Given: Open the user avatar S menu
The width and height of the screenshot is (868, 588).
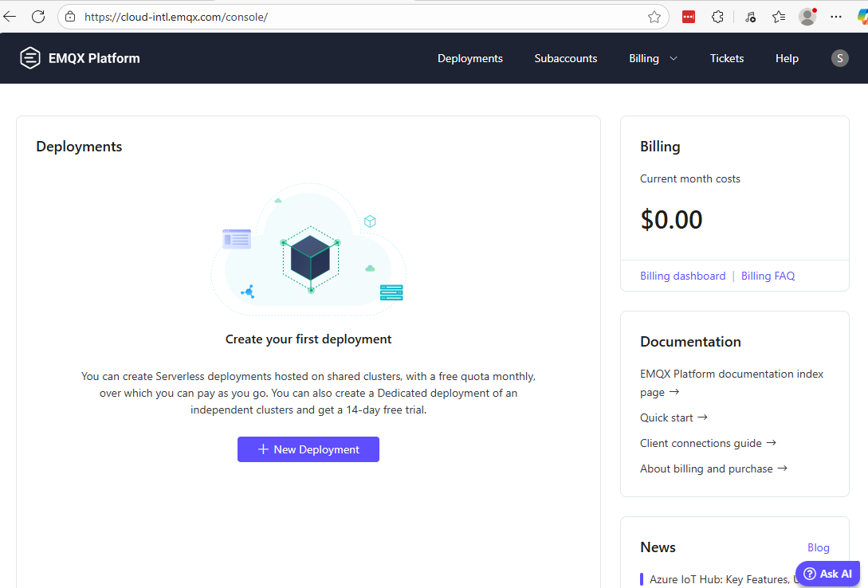Looking at the screenshot, I should click(839, 58).
